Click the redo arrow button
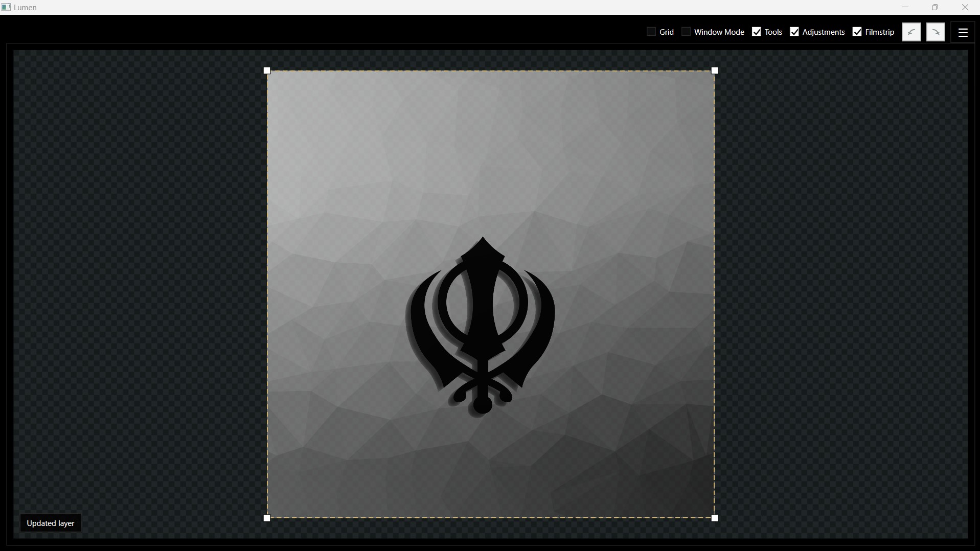The image size is (980, 551). [936, 32]
